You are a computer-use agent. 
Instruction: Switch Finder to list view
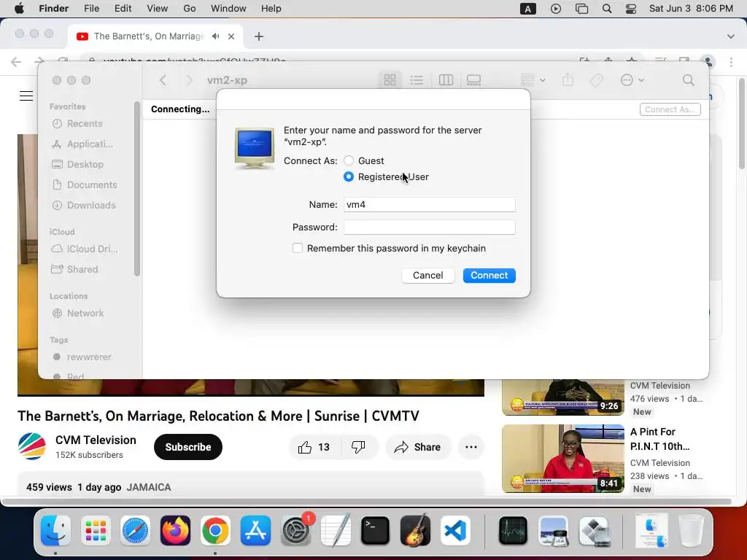pyautogui.click(x=417, y=80)
